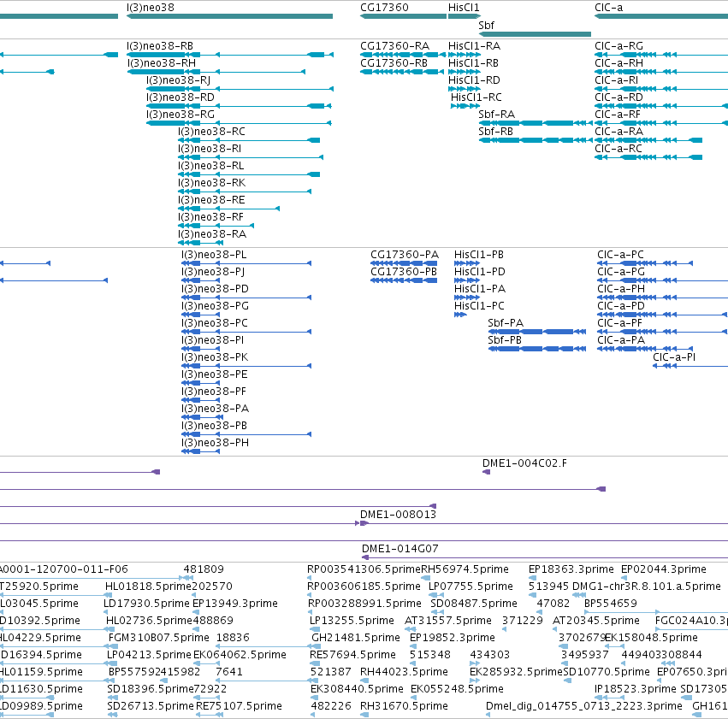Select transcript l(3)neo38-RC

click(x=249, y=140)
